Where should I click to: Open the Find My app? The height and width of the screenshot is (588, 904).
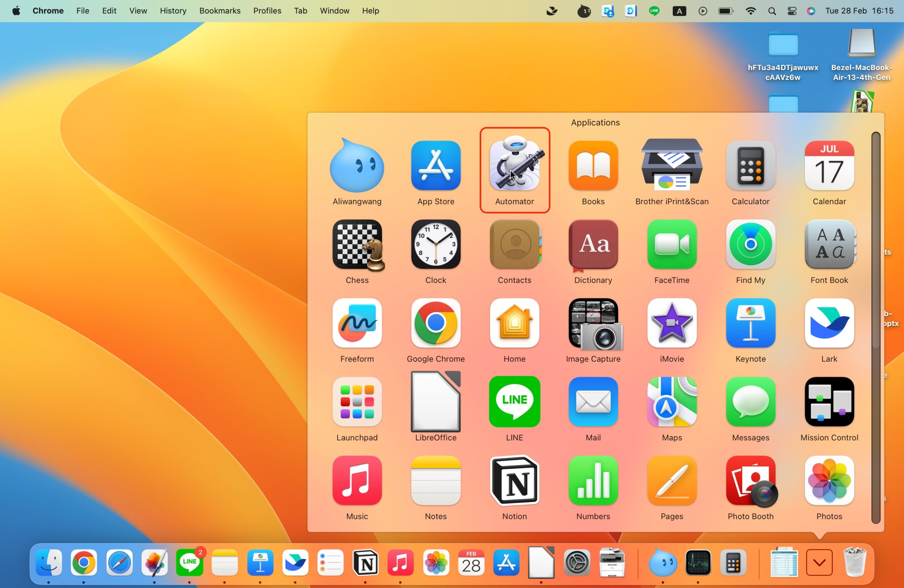(x=750, y=245)
